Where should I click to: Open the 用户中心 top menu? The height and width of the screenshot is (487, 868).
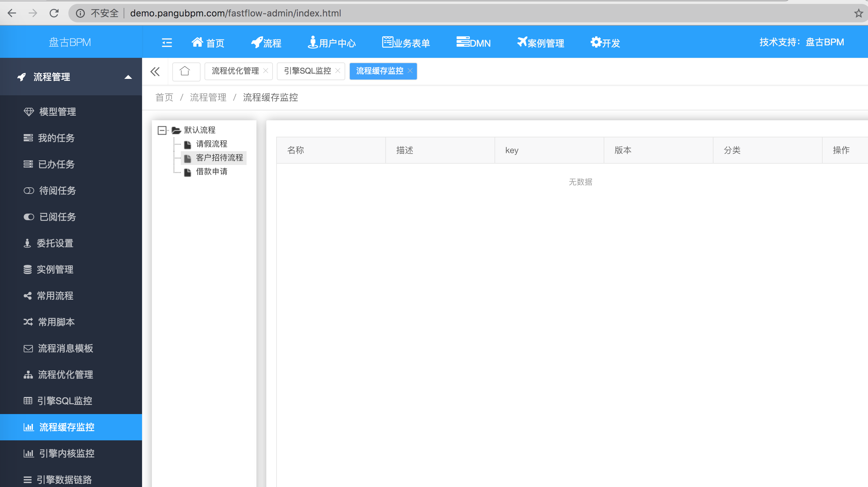pyautogui.click(x=332, y=43)
